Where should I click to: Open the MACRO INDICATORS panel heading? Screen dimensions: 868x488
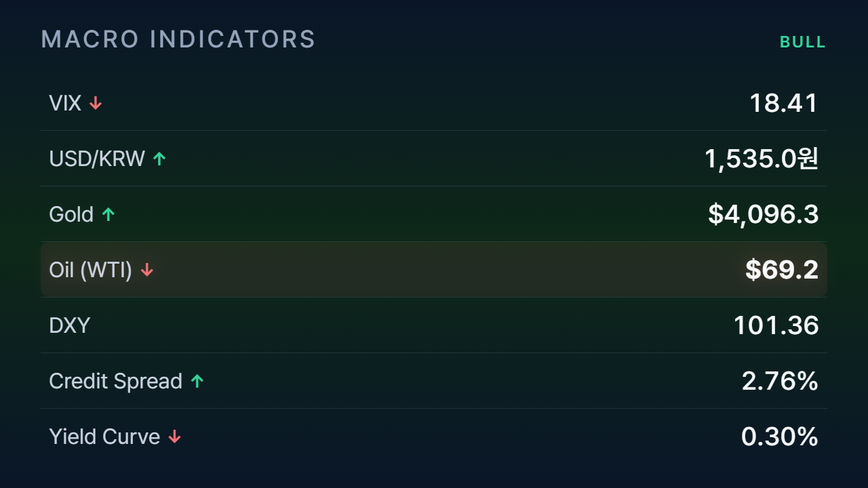coord(178,39)
